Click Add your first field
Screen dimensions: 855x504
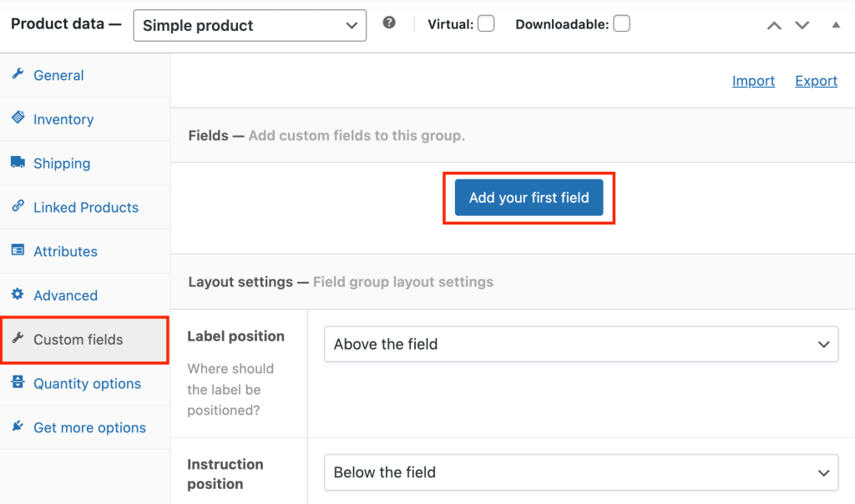(528, 198)
